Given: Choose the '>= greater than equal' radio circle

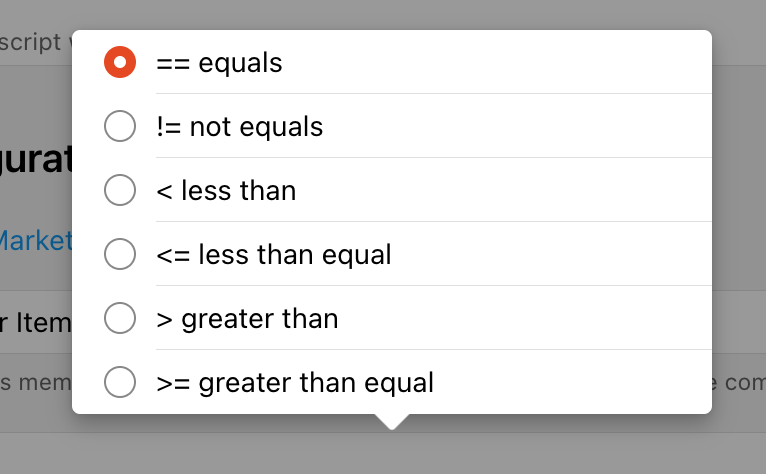Looking at the screenshot, I should click(x=120, y=382).
